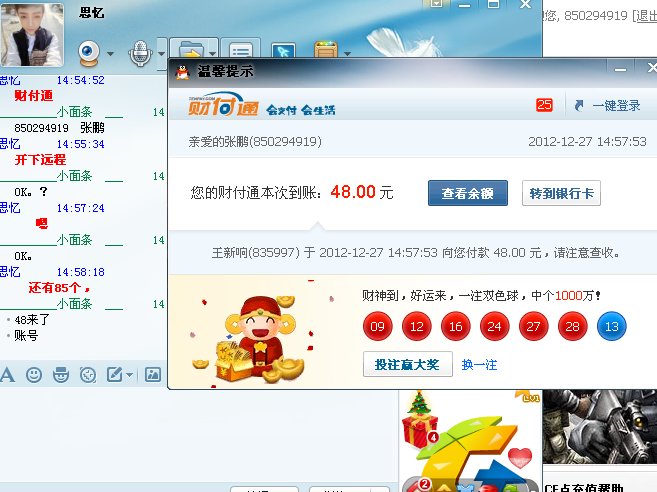The image size is (657, 492).
Task: Click the red 财付通 chat message
Action: click(x=34, y=96)
